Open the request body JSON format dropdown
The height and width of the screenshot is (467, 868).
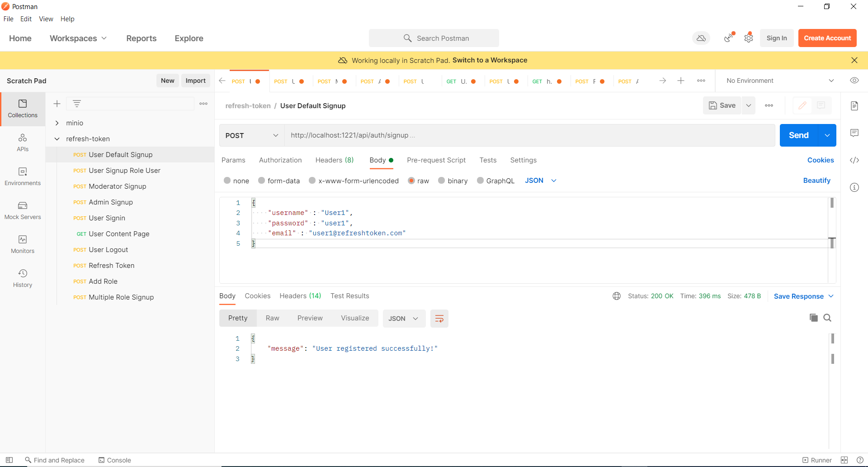click(541, 181)
